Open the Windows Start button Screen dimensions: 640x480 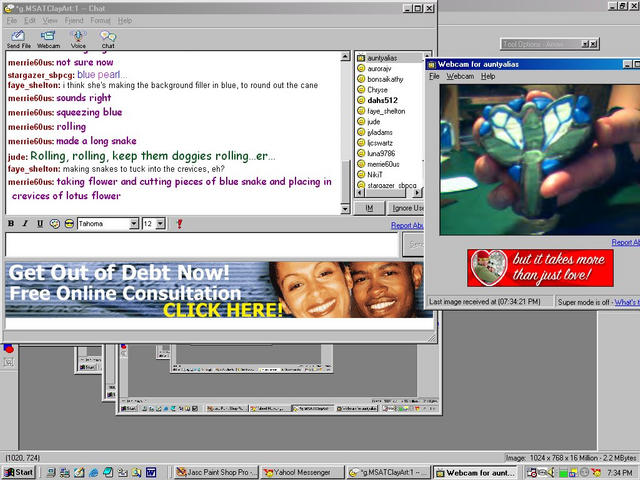click(19, 472)
